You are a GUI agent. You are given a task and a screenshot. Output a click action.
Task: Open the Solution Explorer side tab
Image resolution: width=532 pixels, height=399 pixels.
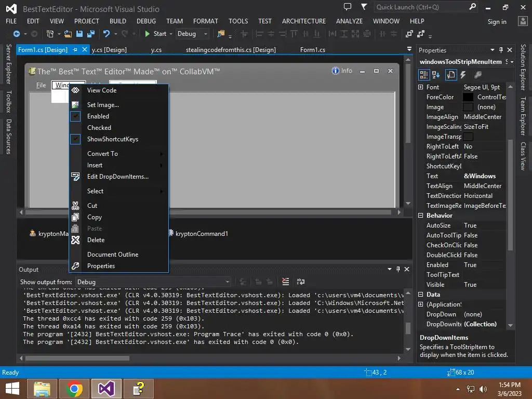pyautogui.click(x=523, y=67)
